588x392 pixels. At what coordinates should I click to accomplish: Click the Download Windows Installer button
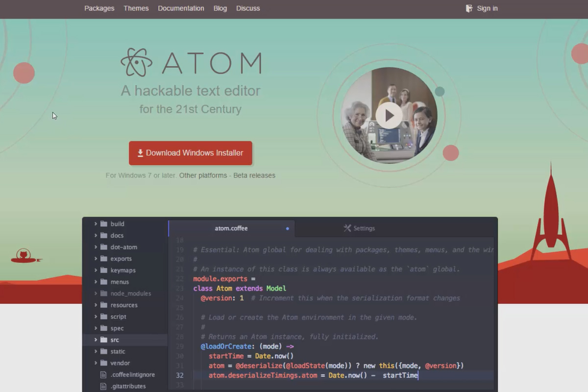(191, 153)
